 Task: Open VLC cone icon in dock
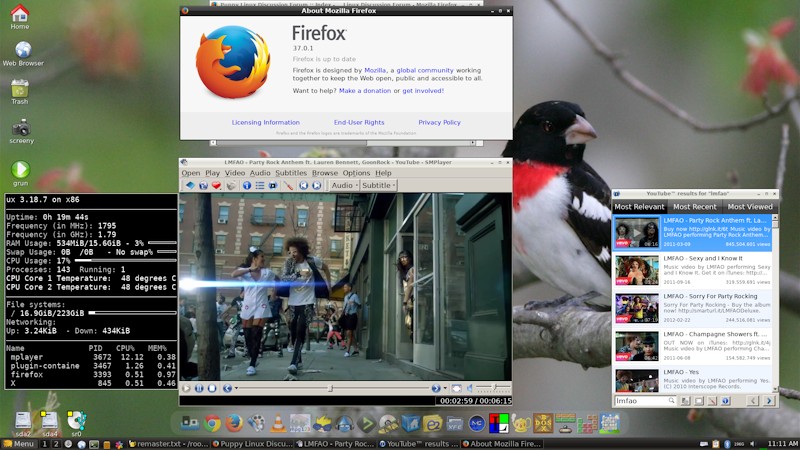(278, 423)
